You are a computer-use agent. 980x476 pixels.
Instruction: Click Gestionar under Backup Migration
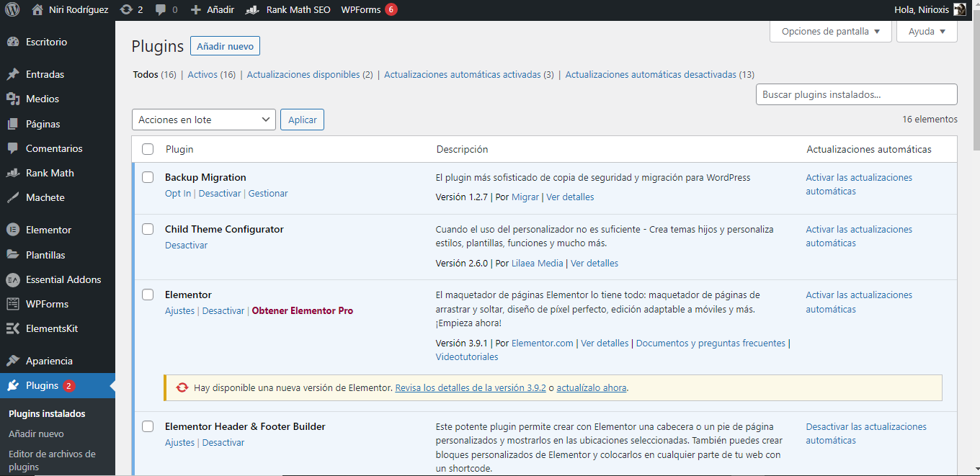(268, 194)
